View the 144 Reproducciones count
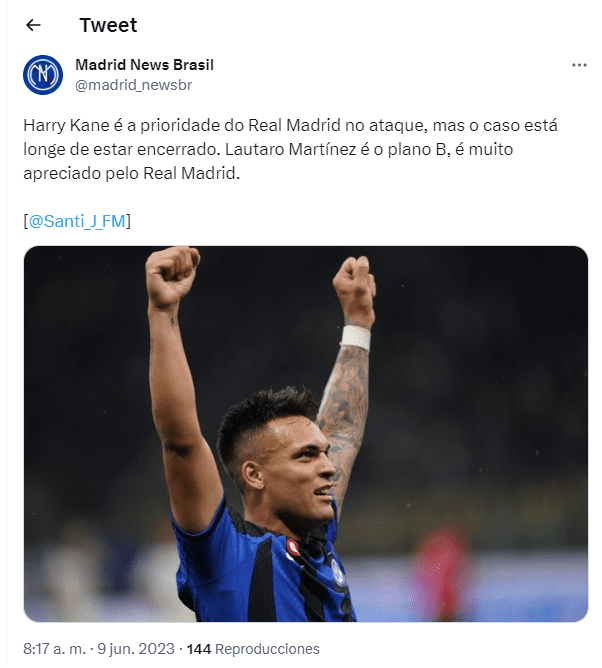602x668 pixels. pos(253,649)
